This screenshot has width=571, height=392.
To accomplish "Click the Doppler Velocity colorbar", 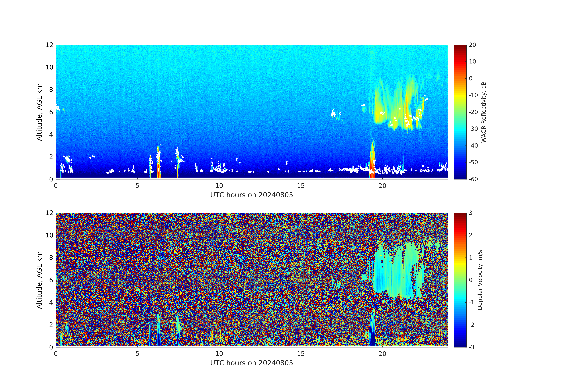I will [460, 280].
